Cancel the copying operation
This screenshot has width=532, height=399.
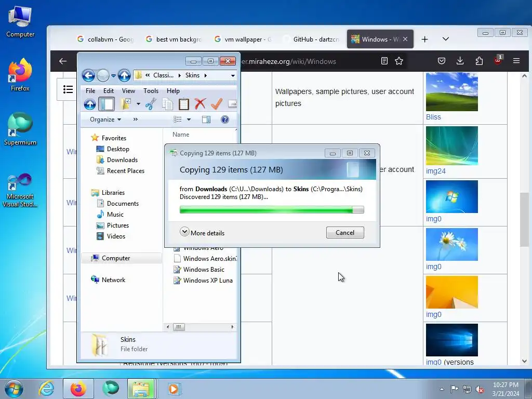(345, 232)
